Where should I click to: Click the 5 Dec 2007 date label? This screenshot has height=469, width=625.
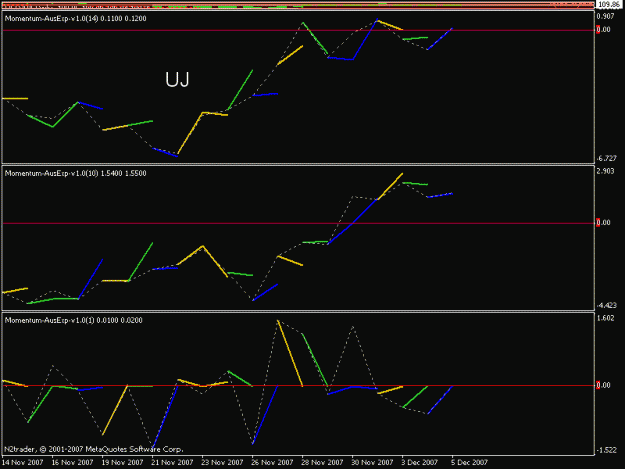[x=470, y=462]
